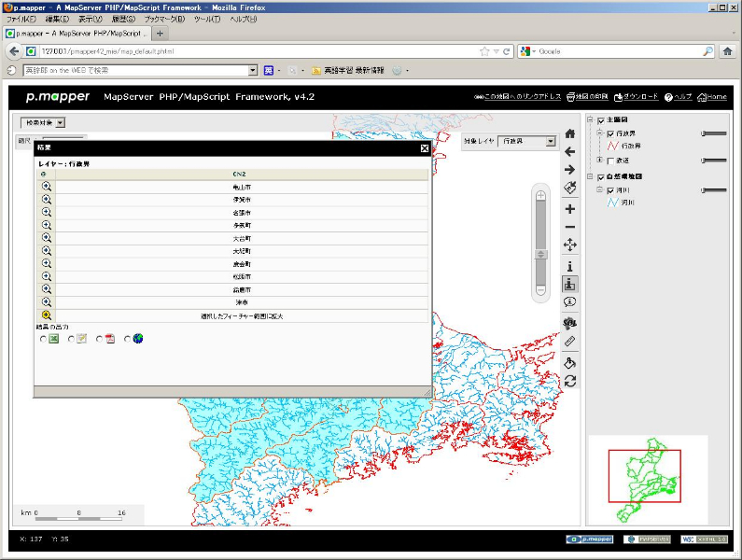Click the Home full-extent tool in map toolbar

click(x=570, y=133)
